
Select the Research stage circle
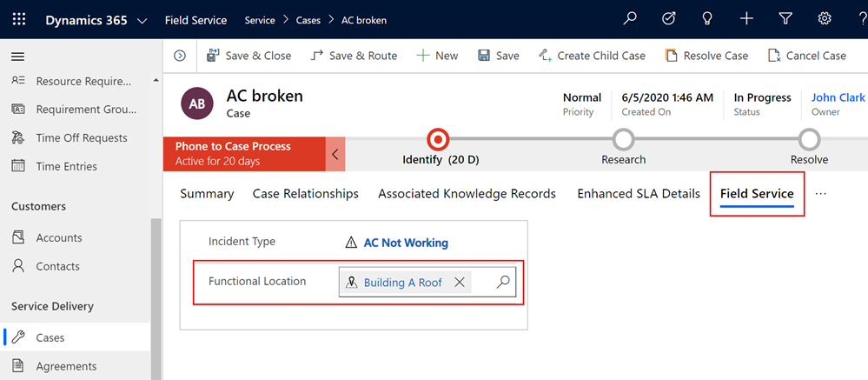[x=624, y=140]
